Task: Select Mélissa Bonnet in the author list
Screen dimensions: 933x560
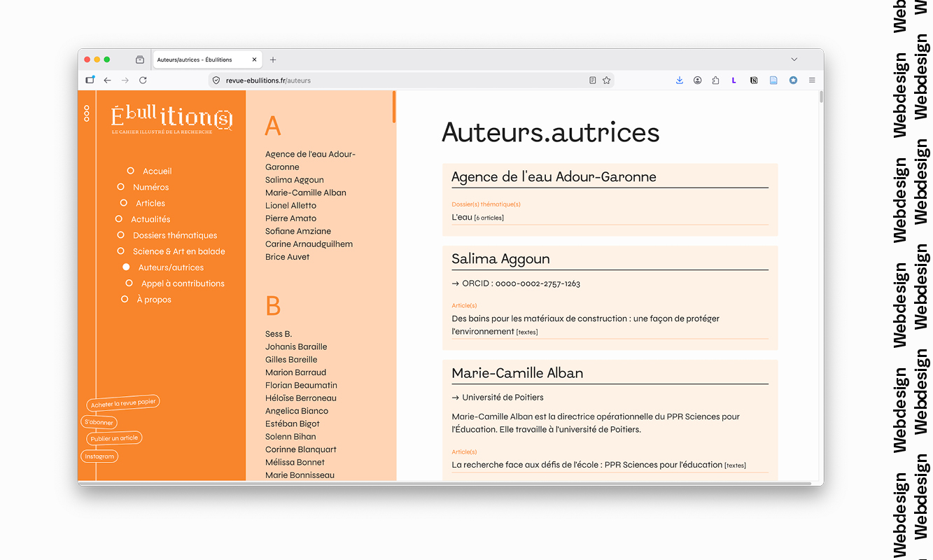Action: (295, 462)
